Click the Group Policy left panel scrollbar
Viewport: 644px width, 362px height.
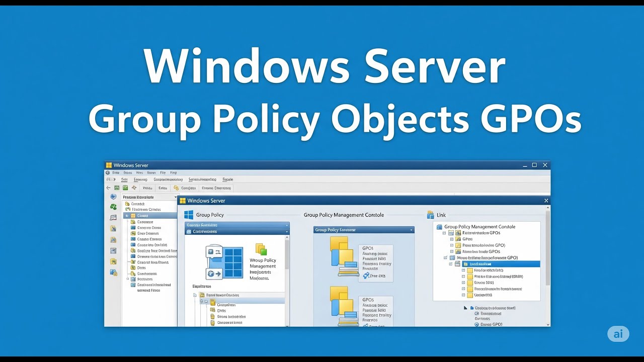pyautogui.click(x=287, y=281)
